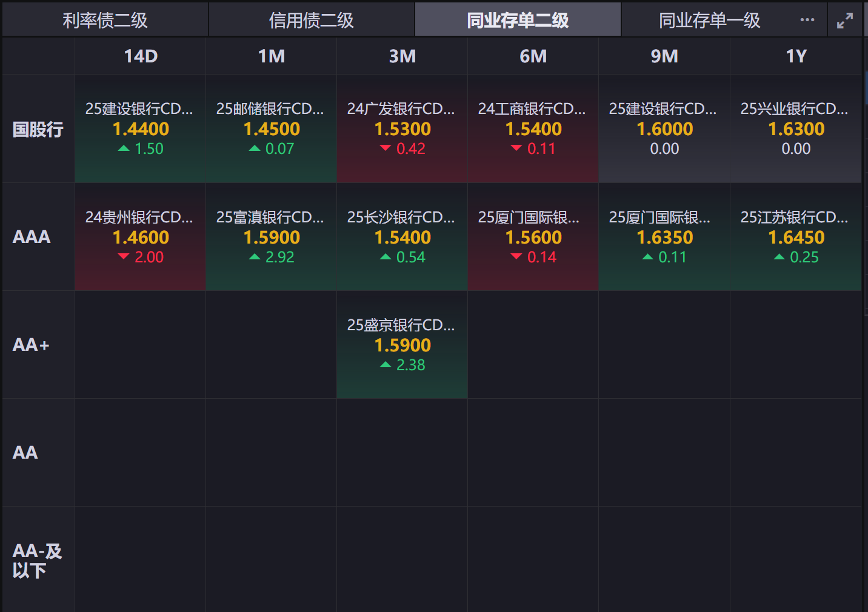The height and width of the screenshot is (612, 868).
Task: Open the 同业存单一级 tab
Action: 709,20
